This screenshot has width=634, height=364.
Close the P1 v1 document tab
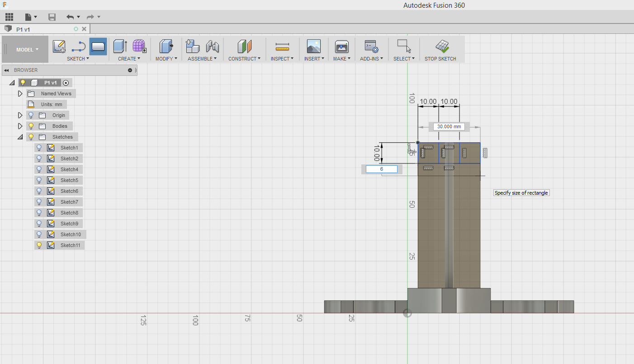point(84,29)
